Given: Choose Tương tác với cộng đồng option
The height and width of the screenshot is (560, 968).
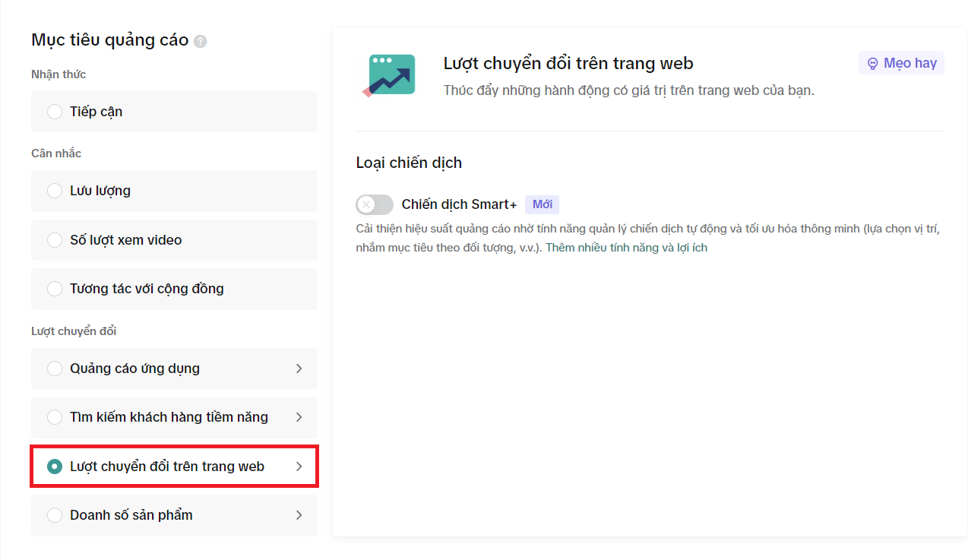Looking at the screenshot, I should point(174,289).
